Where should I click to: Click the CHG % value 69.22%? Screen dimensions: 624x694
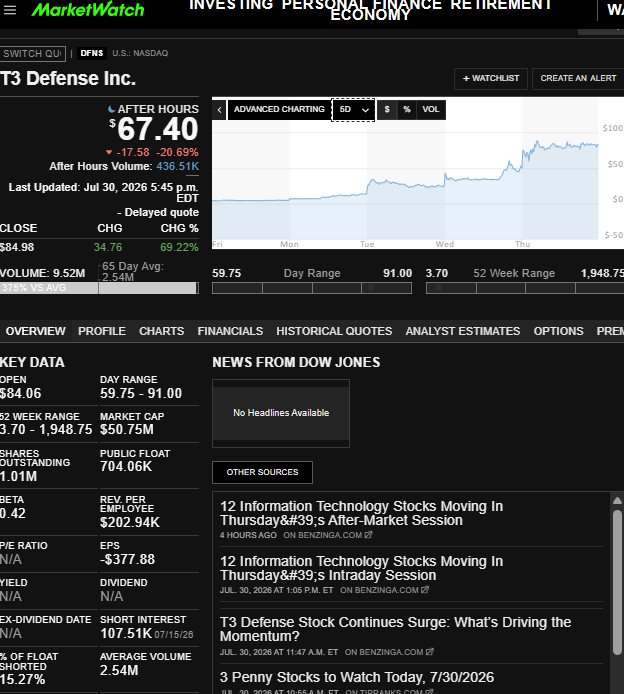(x=179, y=247)
